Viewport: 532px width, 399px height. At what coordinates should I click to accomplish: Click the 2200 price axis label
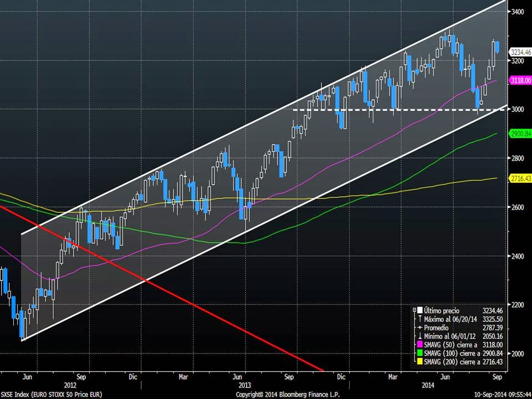517,305
